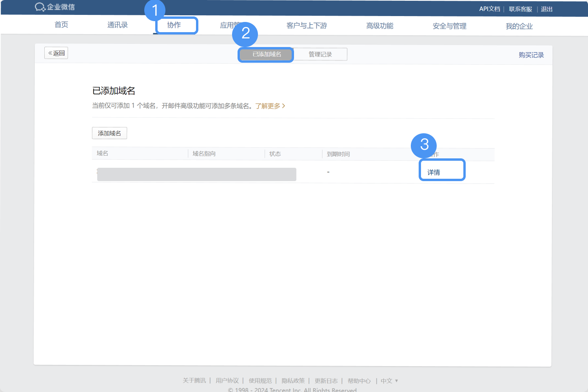588x392 pixels.
Task: Expand the 中文 language dropdown
Action: click(389, 381)
